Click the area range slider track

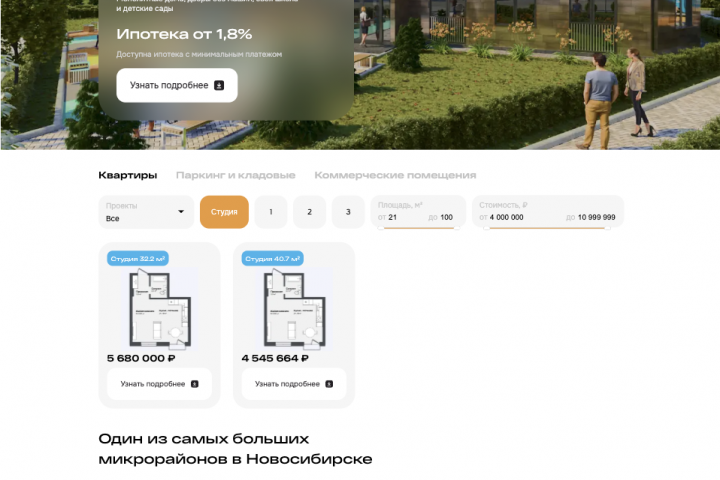[x=418, y=228]
